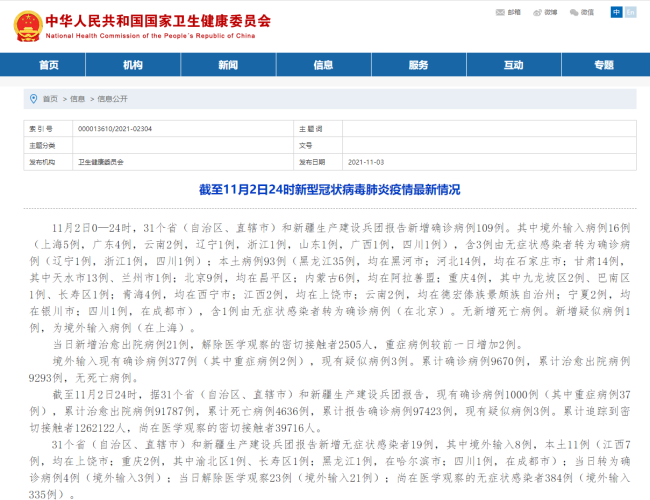The height and width of the screenshot is (500, 650).
Task: Click the 信息公开 breadcrumb link
Action: 113,99
